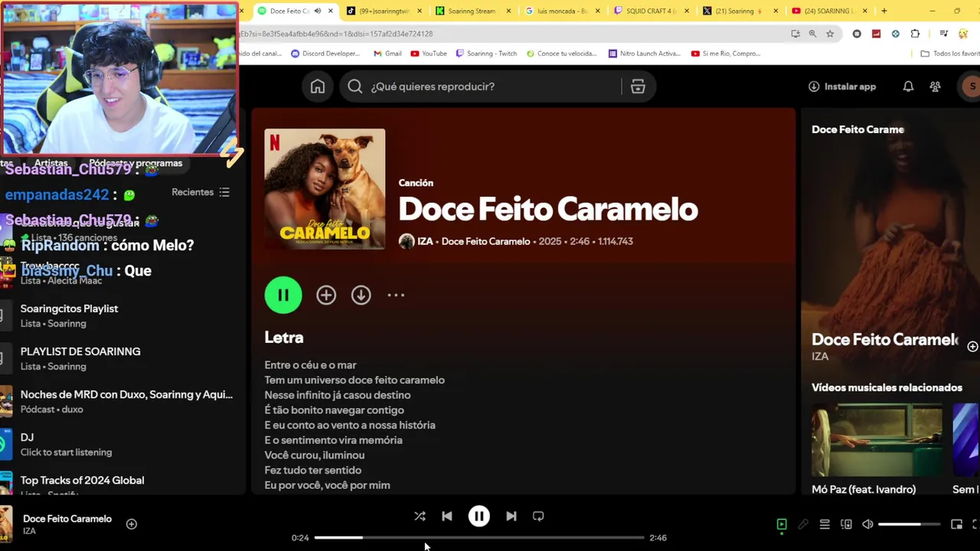980x551 pixels.
Task: Open the Todos los favoritos folder
Action: click(x=950, y=54)
